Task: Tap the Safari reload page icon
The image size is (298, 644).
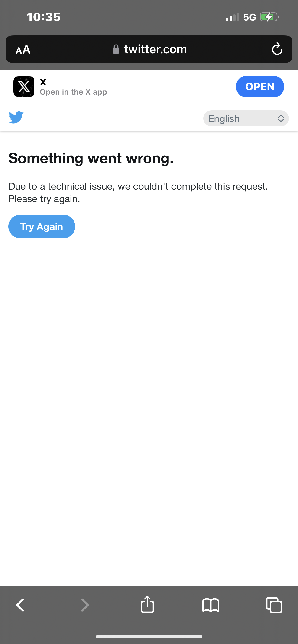Action: [x=277, y=49]
